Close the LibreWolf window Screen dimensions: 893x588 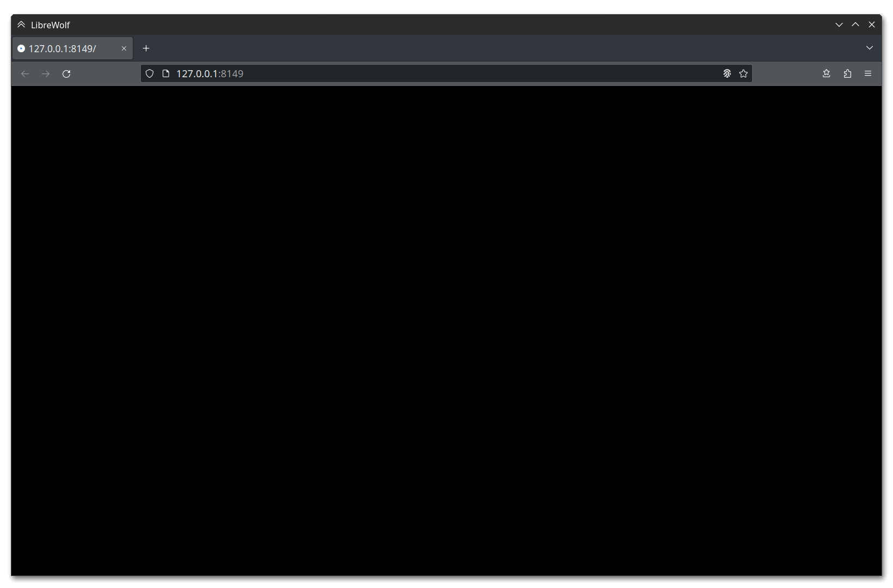click(872, 24)
